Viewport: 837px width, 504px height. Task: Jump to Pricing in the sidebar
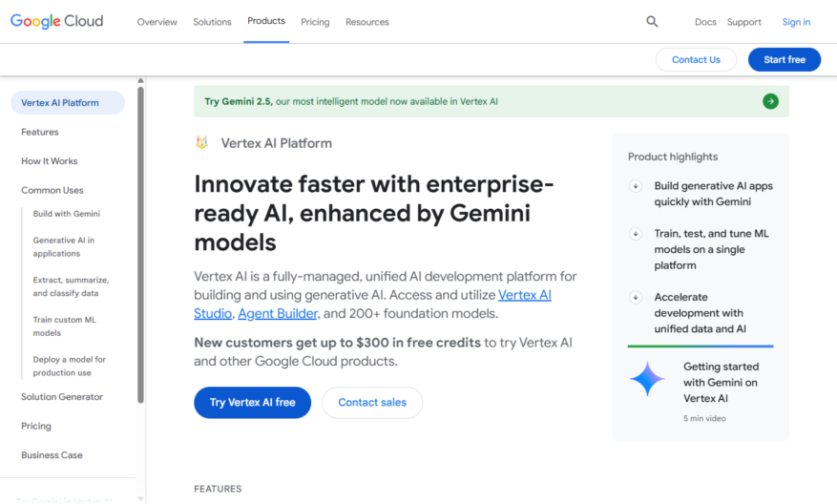[36, 426]
